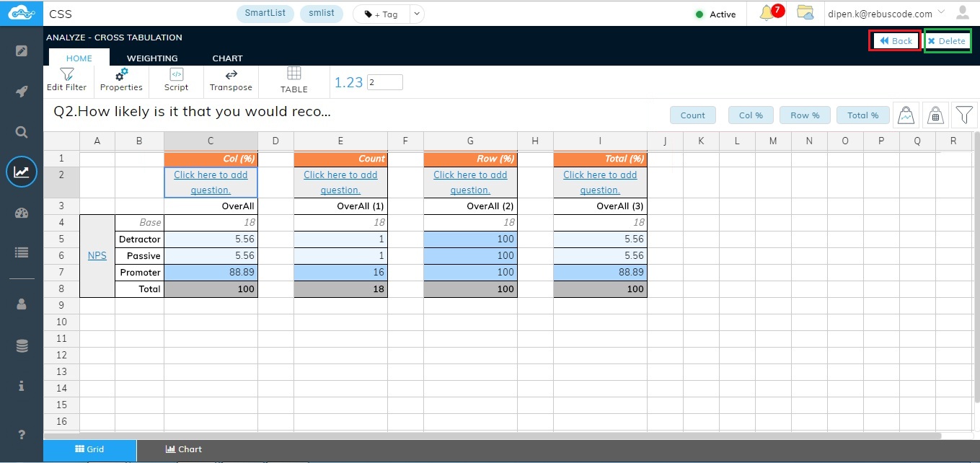This screenshot has width=980, height=463.
Task: Toggle the Row % view pill
Action: tap(805, 115)
